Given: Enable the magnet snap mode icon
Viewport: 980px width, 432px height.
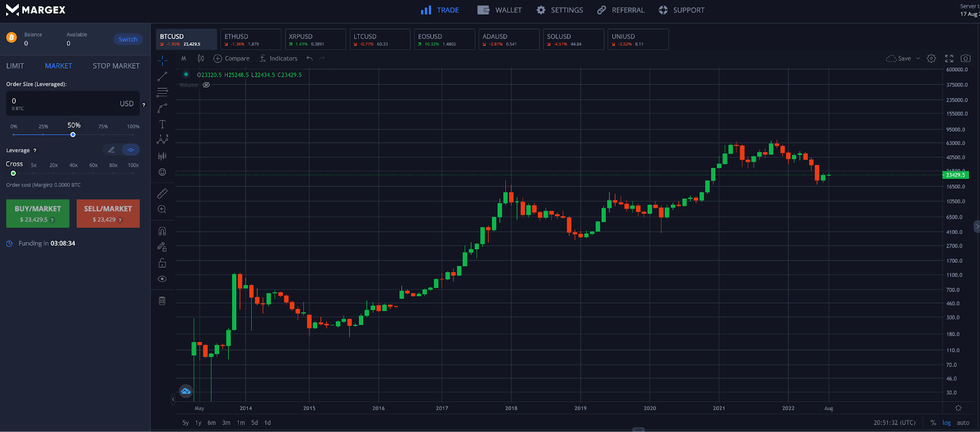Looking at the screenshot, I should (162, 232).
